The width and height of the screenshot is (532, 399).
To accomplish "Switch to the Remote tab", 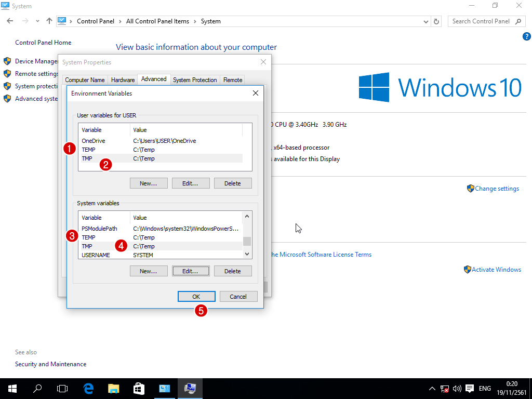I will tap(233, 79).
